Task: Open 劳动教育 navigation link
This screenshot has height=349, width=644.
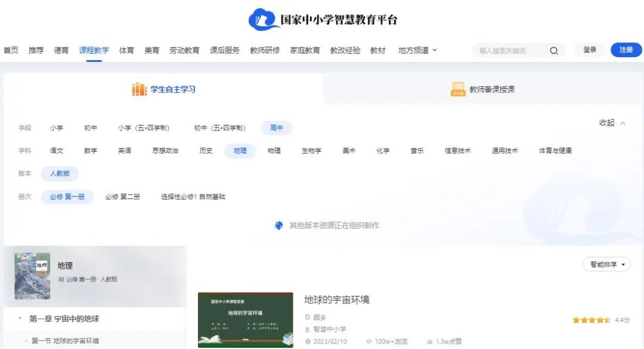Action: pos(184,50)
